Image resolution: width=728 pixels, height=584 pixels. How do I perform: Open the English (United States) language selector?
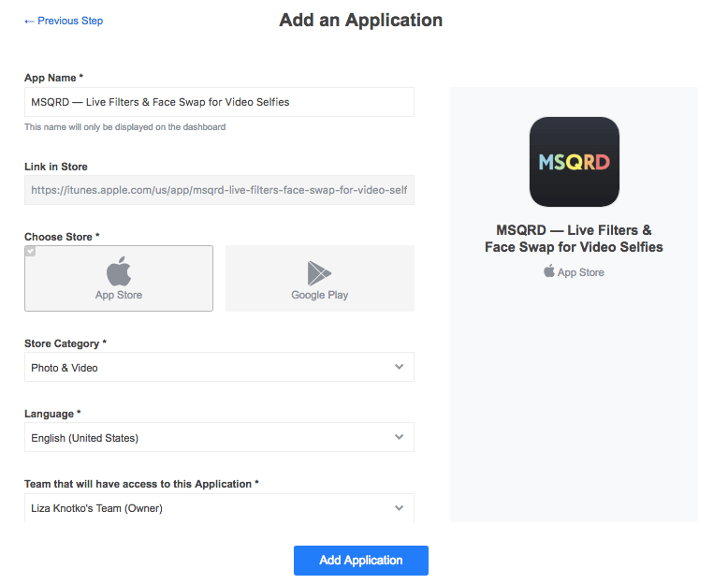(219, 437)
